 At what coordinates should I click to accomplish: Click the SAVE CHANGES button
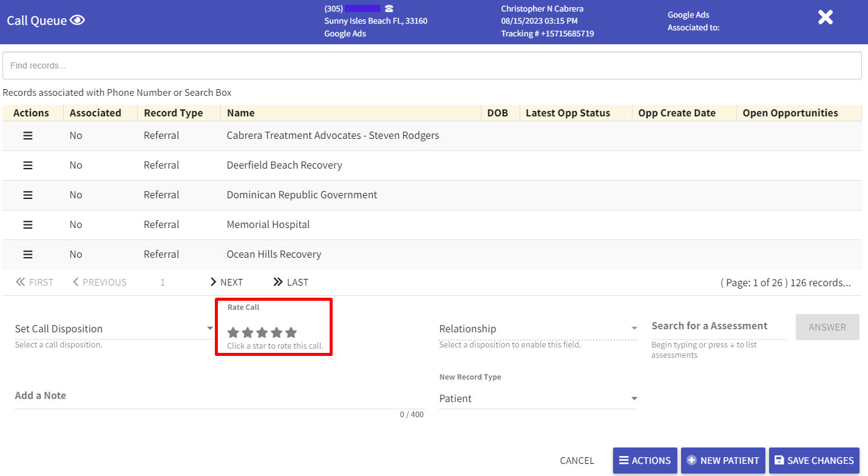tap(814, 460)
